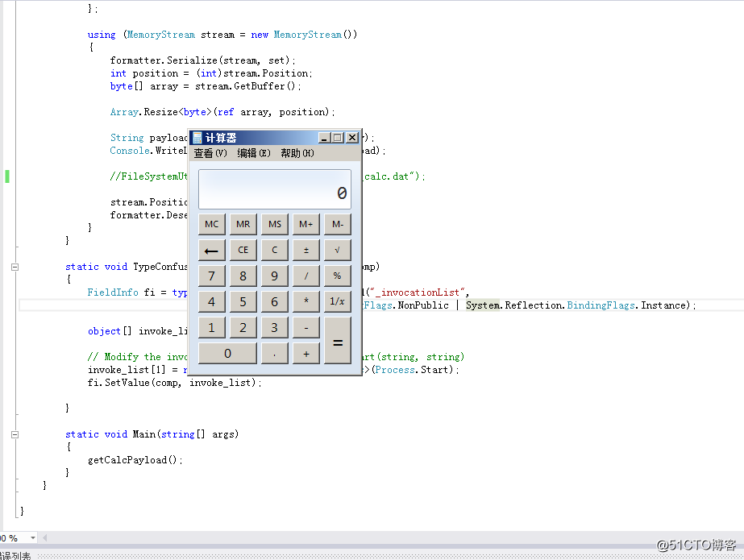
Task: Click calculator digit 9
Action: click(275, 276)
